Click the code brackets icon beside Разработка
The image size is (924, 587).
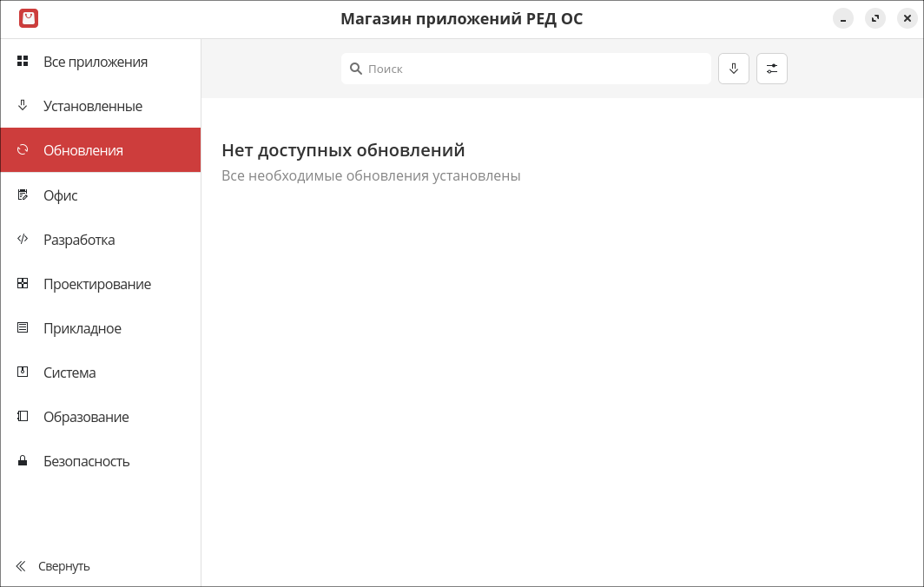[x=23, y=240]
